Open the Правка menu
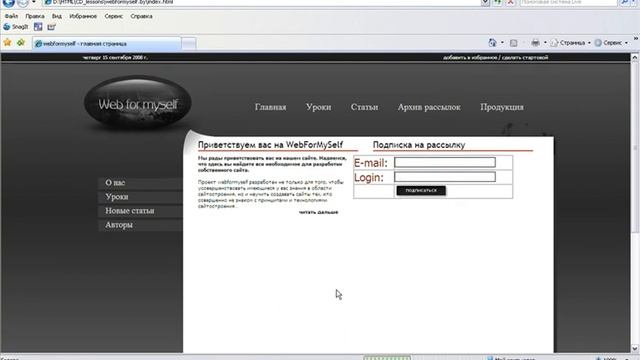This screenshot has width=640, height=360. [35, 16]
